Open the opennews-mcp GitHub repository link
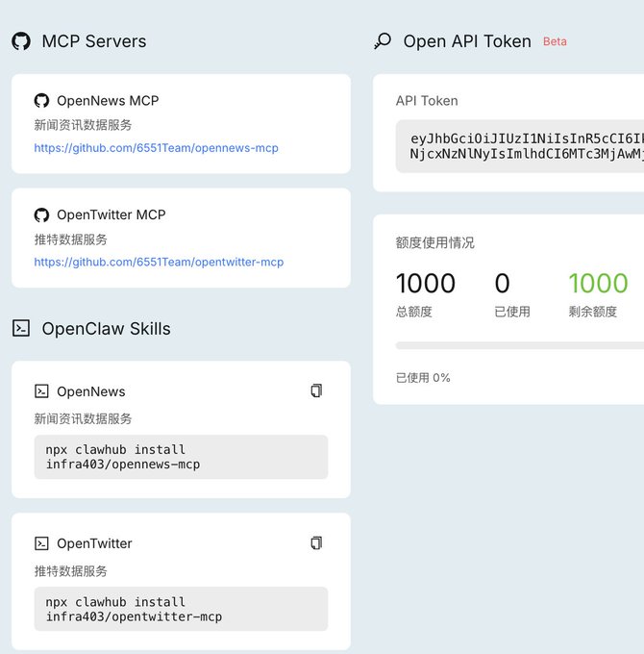This screenshot has width=644, height=654. 156,148
